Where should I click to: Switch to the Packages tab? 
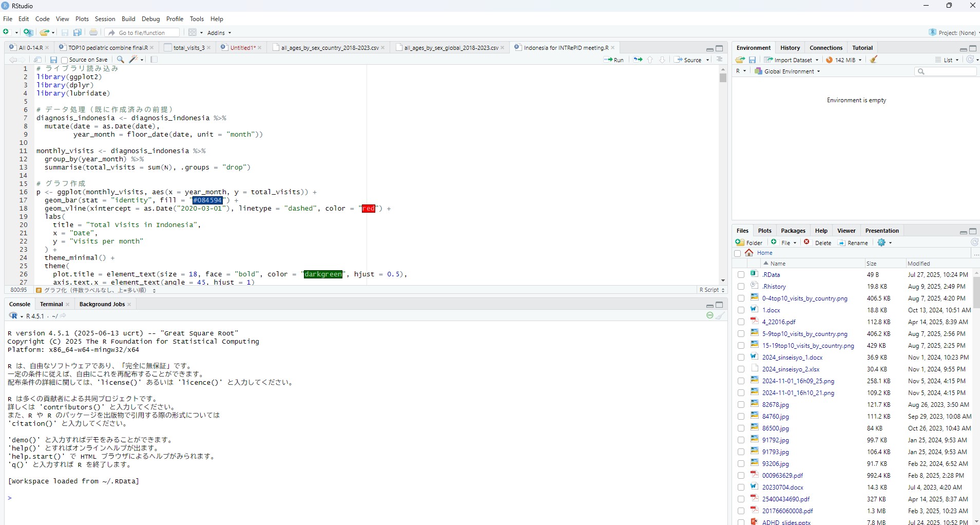point(793,231)
